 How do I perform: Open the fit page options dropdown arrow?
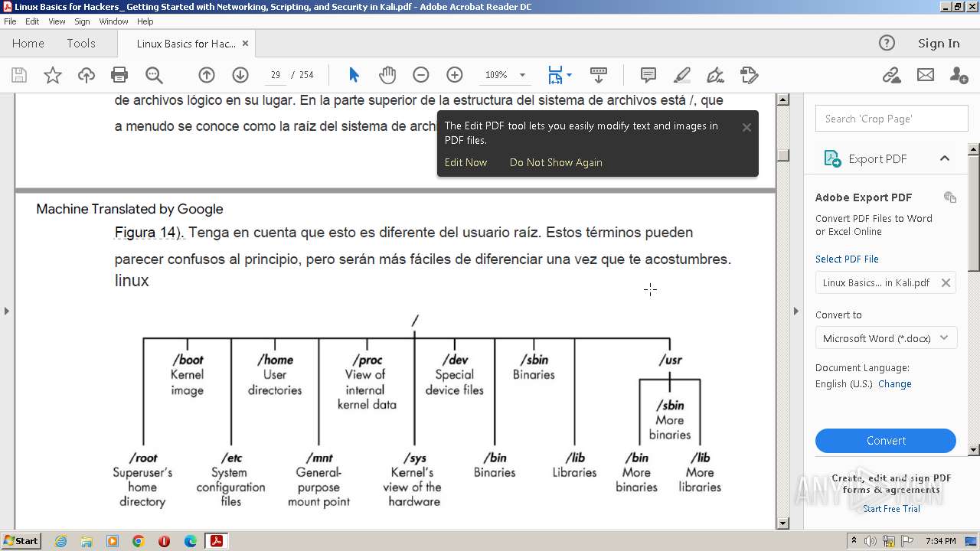click(569, 75)
